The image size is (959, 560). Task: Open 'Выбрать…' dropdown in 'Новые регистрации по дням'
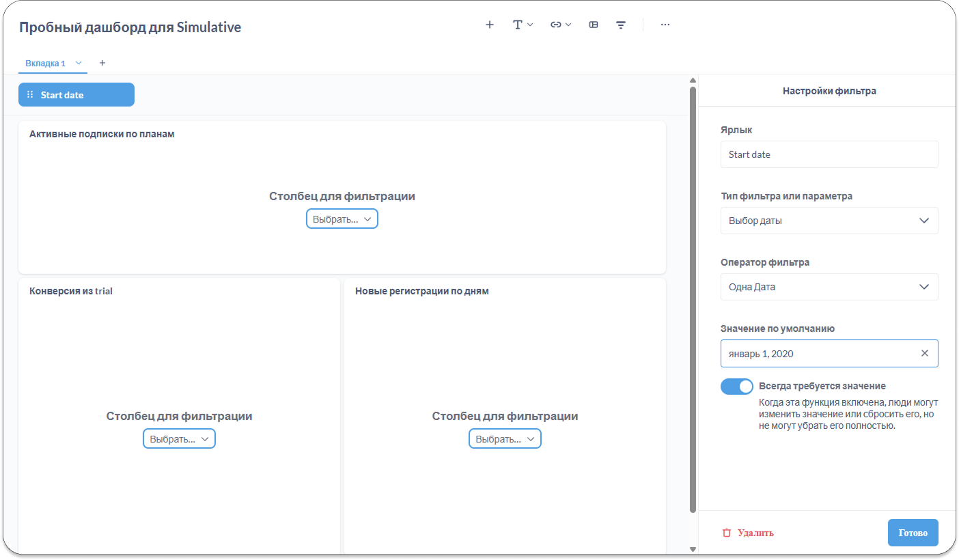pyautogui.click(x=505, y=439)
